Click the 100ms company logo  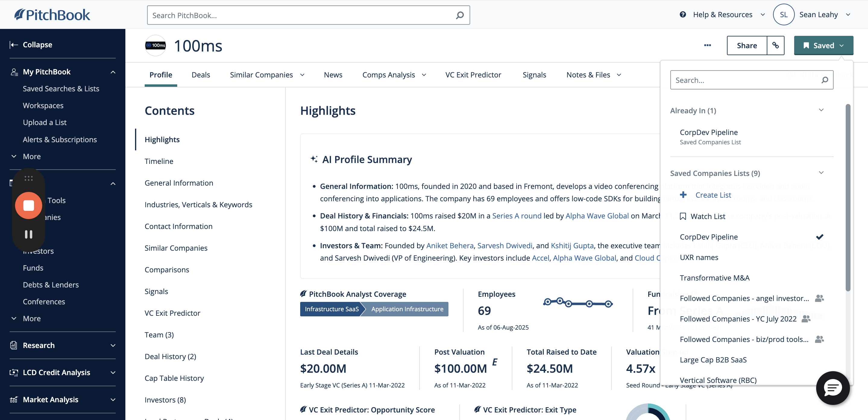[x=155, y=45]
